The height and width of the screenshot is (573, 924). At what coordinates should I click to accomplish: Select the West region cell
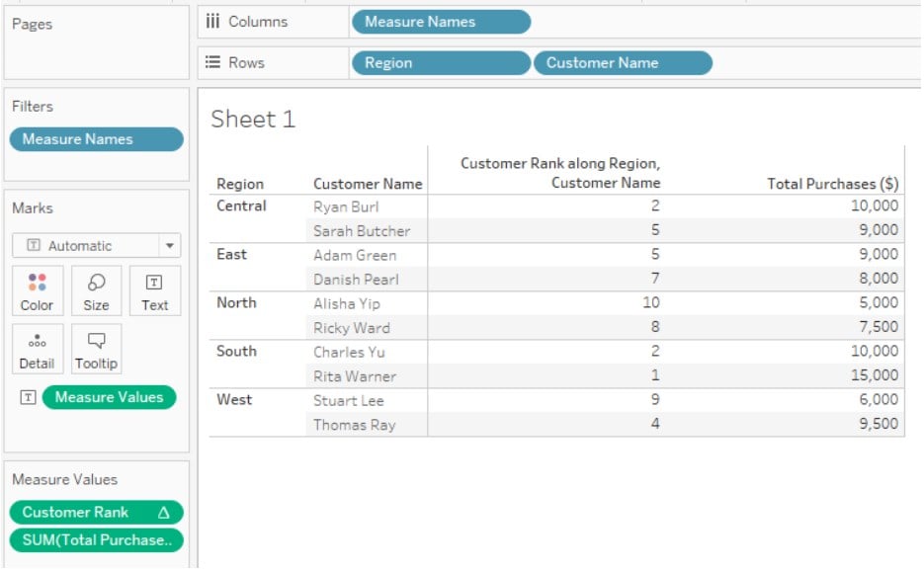coord(234,400)
